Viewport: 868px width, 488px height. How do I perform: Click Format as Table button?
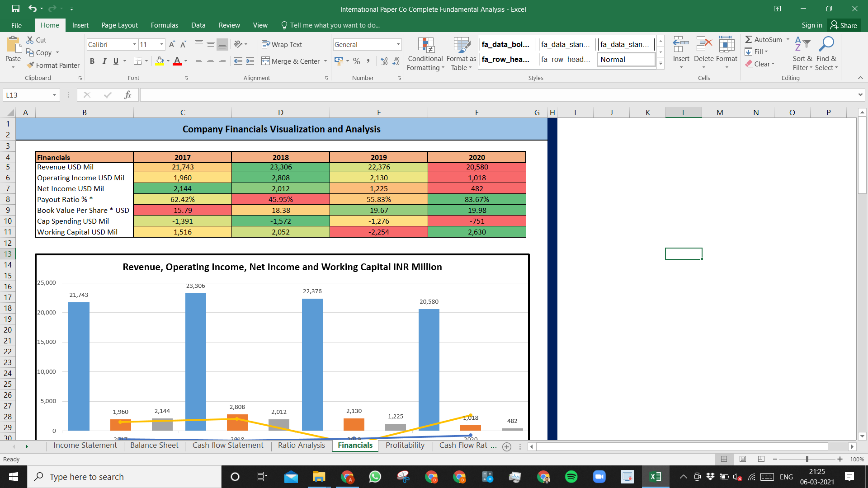(x=461, y=54)
